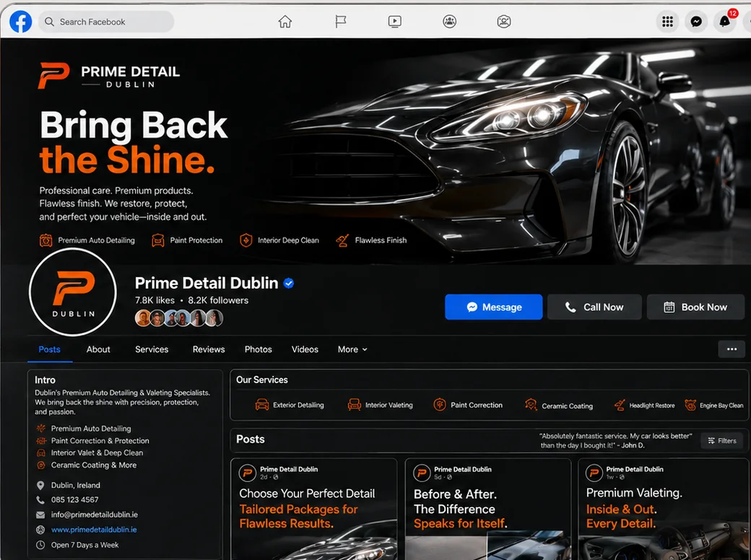
Task: Go to the Home feed icon
Action: tap(285, 22)
